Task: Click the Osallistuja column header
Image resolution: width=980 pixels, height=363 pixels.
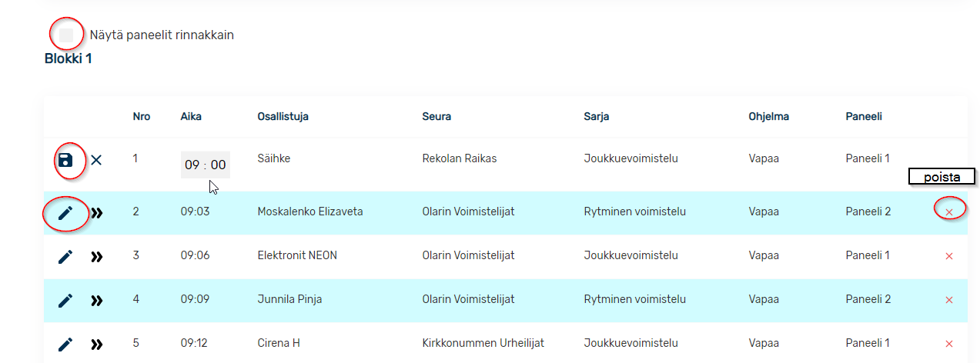Action: (x=283, y=117)
